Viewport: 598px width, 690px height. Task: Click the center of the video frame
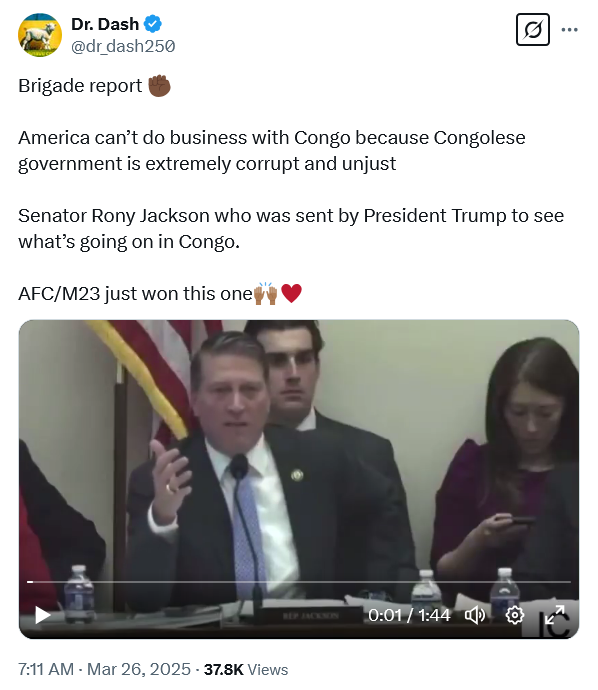point(299,479)
